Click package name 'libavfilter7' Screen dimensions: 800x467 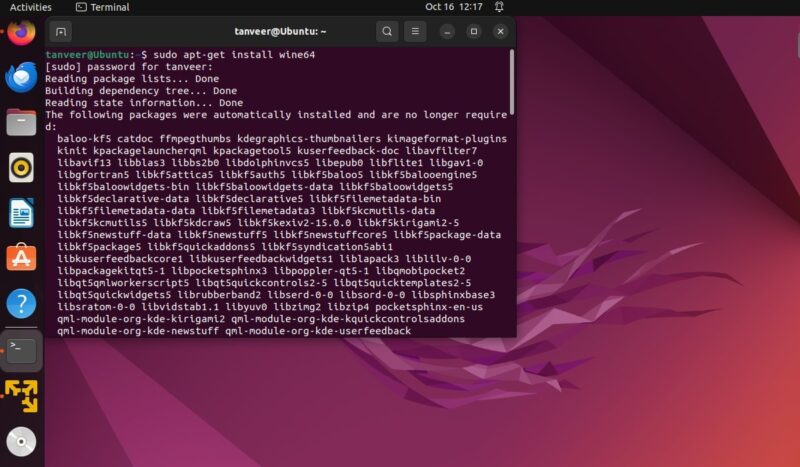click(441, 151)
